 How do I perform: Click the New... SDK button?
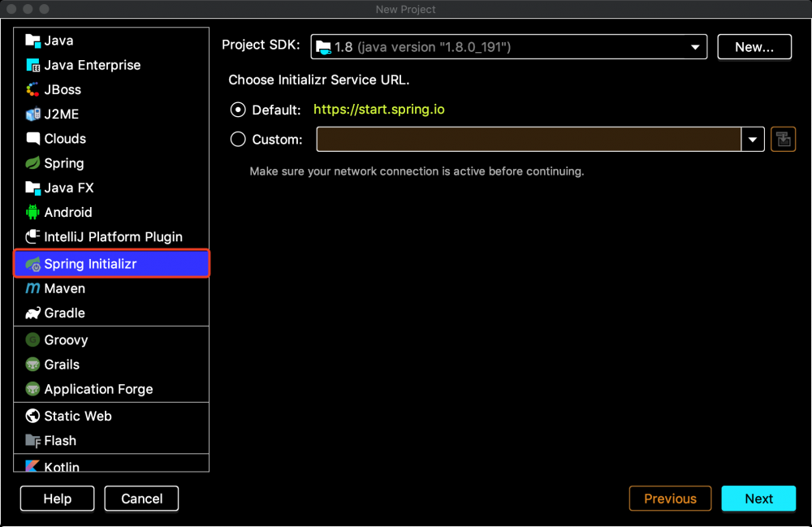[x=754, y=47]
